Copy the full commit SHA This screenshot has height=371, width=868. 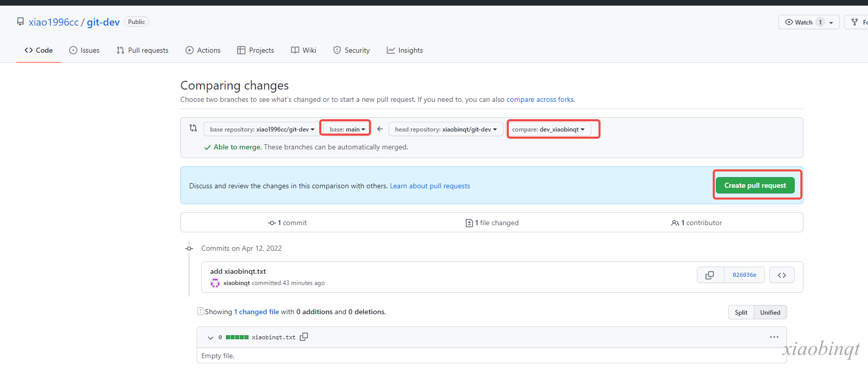(710, 275)
